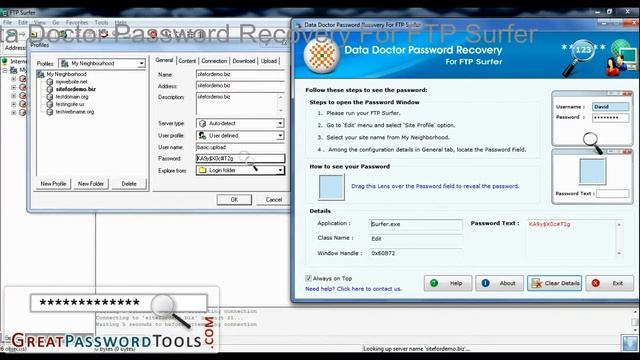
Task: Click the mywebsite.net site icon
Action: tap(50, 82)
